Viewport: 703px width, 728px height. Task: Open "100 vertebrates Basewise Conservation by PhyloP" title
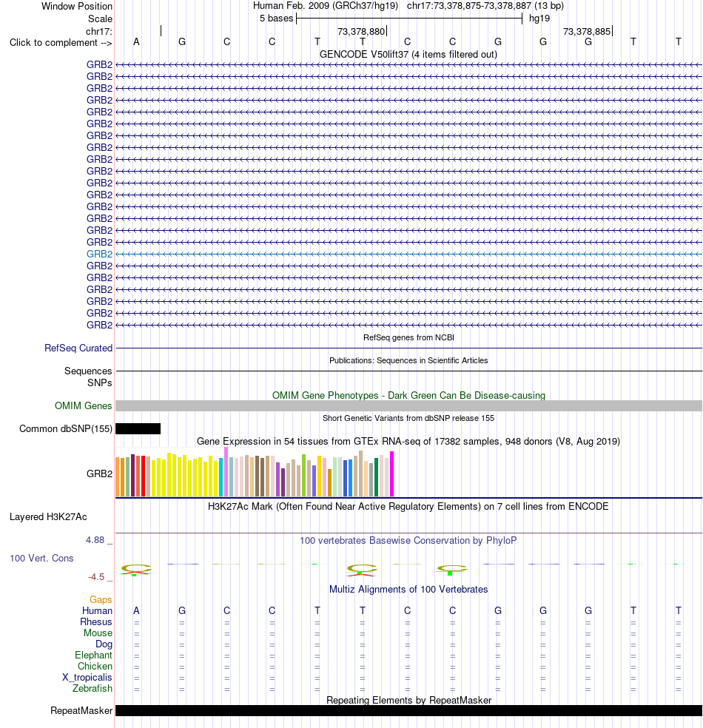pos(408,540)
